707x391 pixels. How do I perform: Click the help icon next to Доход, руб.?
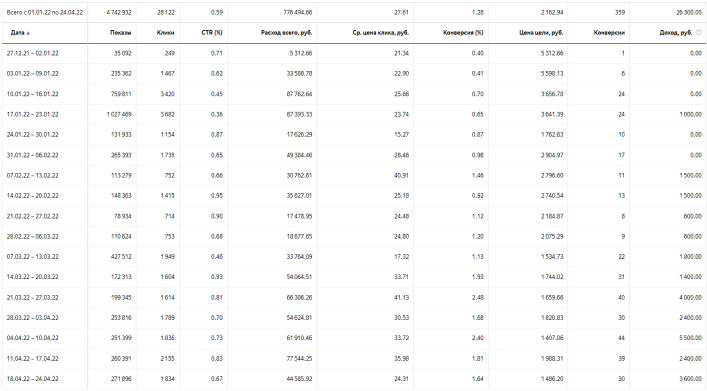[699, 32]
